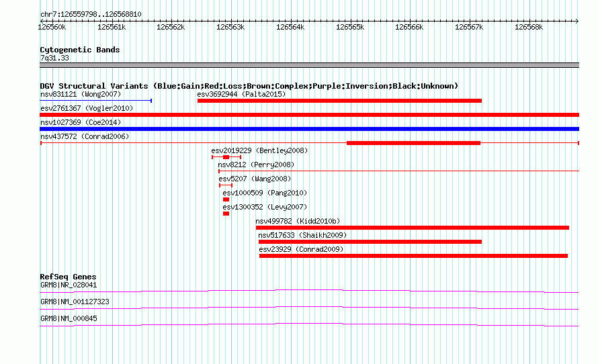This screenshot has width=598, height=364.
Task: Click the 126561k ruler tick label
Action: coord(112,27)
